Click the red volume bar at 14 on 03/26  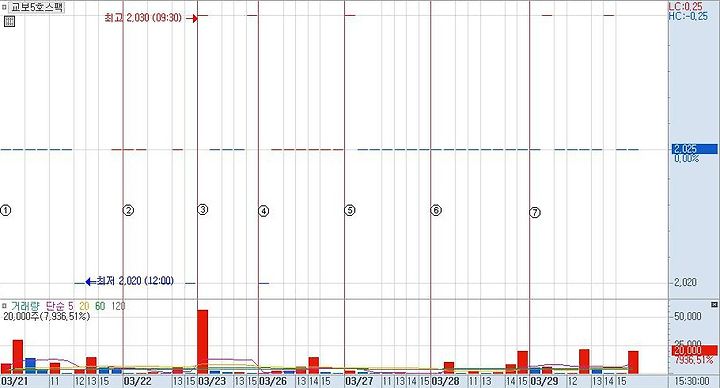click(x=314, y=366)
